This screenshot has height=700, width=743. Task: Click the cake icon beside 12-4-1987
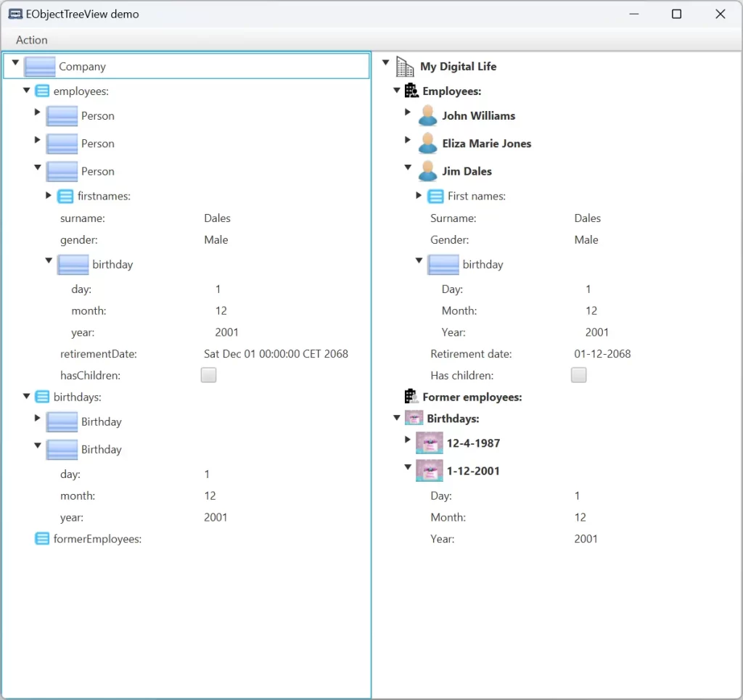click(430, 442)
